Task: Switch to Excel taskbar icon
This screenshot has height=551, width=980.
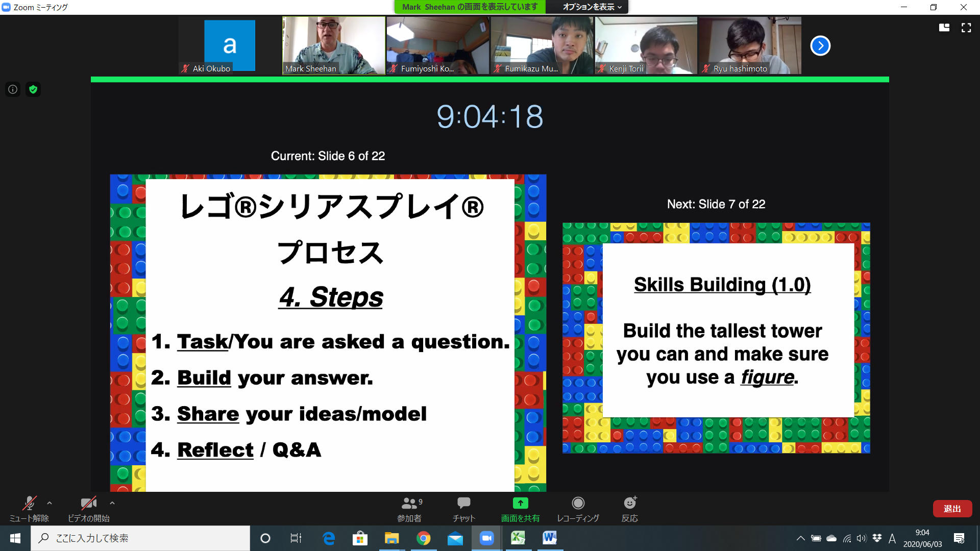Action: tap(518, 538)
